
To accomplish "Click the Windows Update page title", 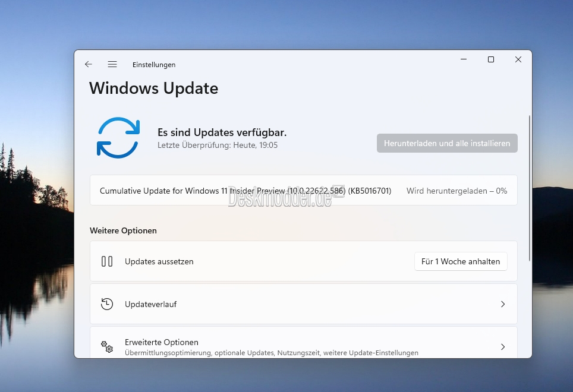I will [x=154, y=88].
